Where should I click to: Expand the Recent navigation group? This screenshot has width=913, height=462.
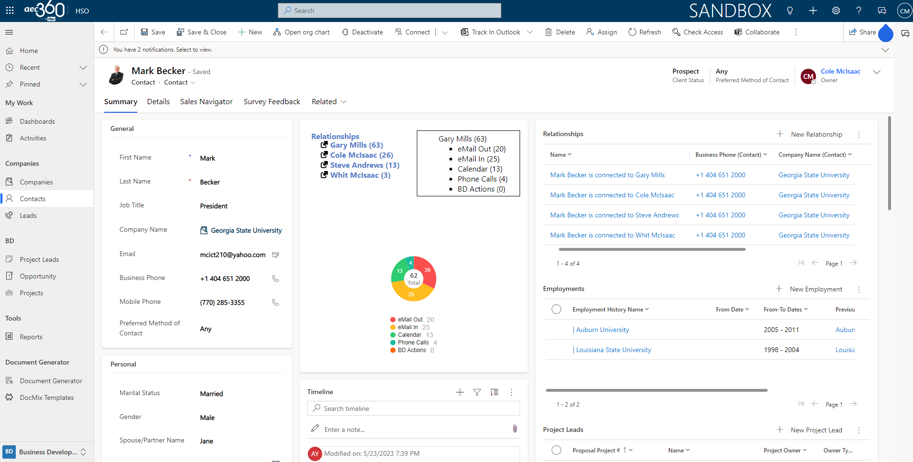tap(83, 68)
